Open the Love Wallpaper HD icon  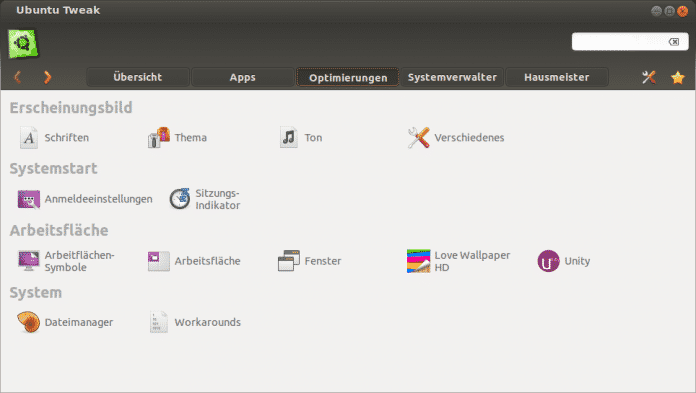coord(419,261)
